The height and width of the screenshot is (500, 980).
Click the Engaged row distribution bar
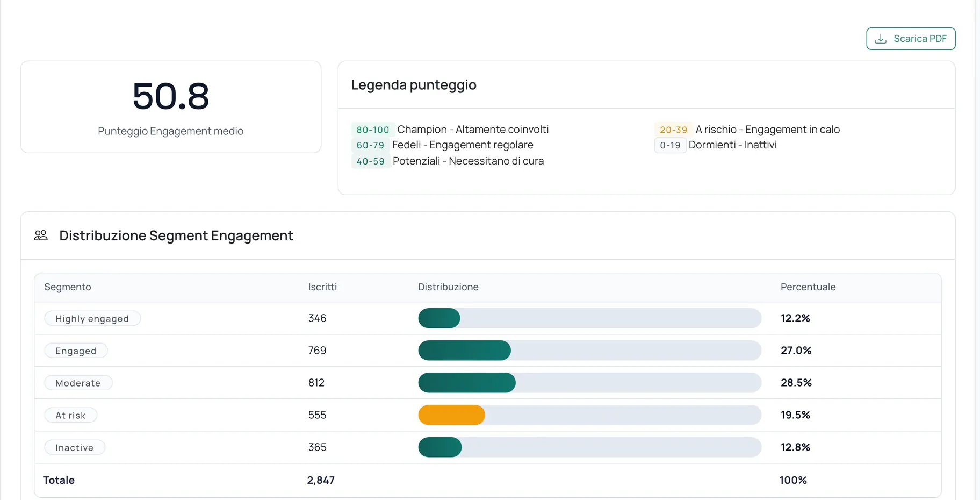[589, 351]
